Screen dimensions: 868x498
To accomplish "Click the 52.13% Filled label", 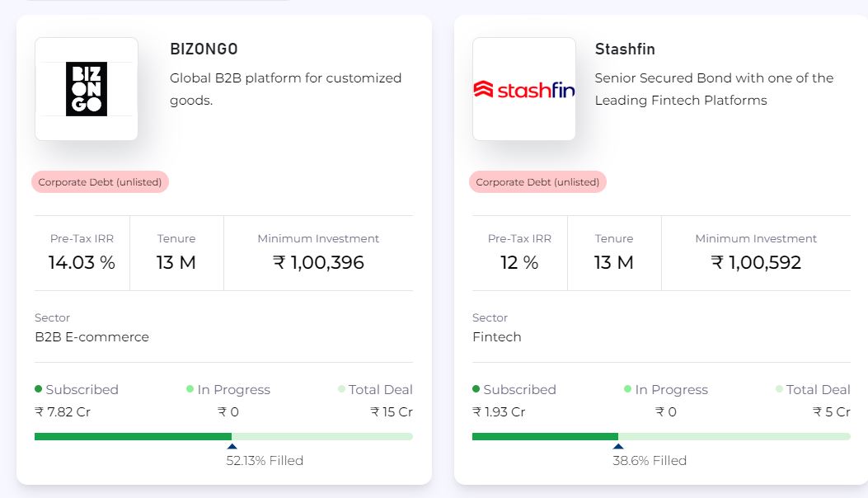I will tap(265, 461).
